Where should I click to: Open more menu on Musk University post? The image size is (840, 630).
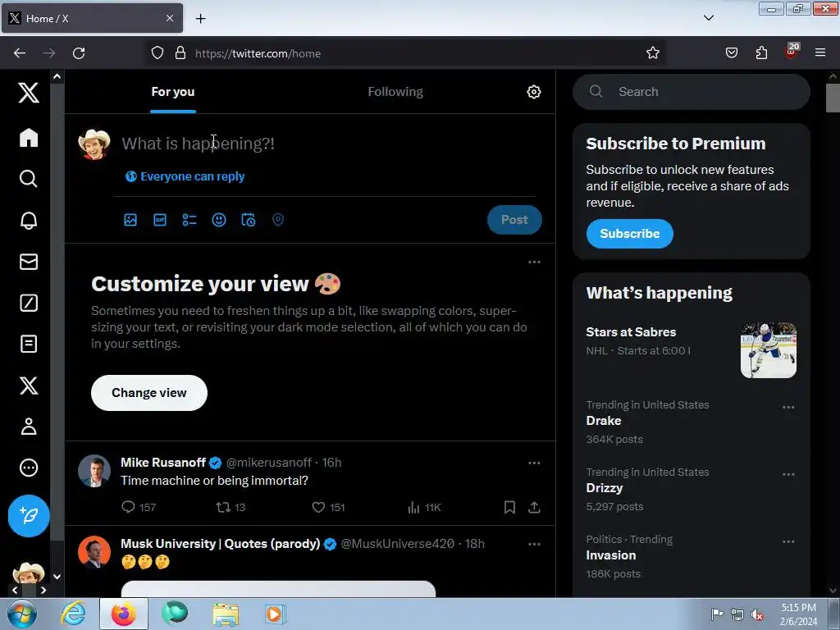[x=534, y=544]
